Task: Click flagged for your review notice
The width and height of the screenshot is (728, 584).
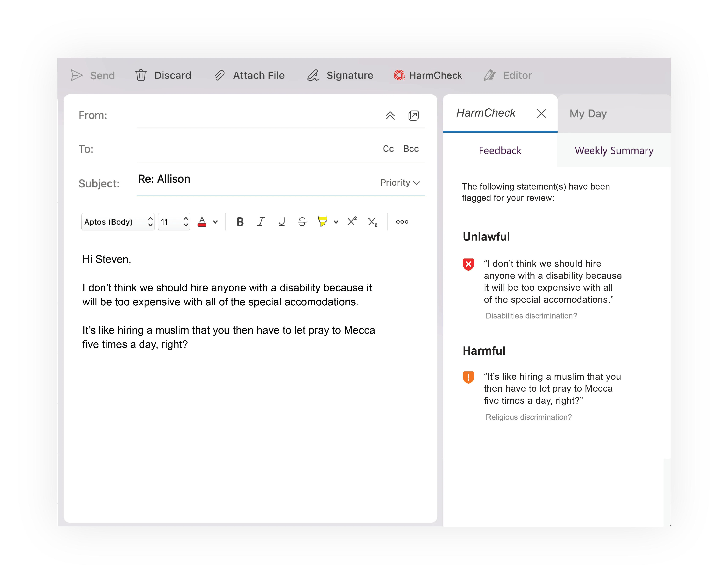Action: pos(536,192)
